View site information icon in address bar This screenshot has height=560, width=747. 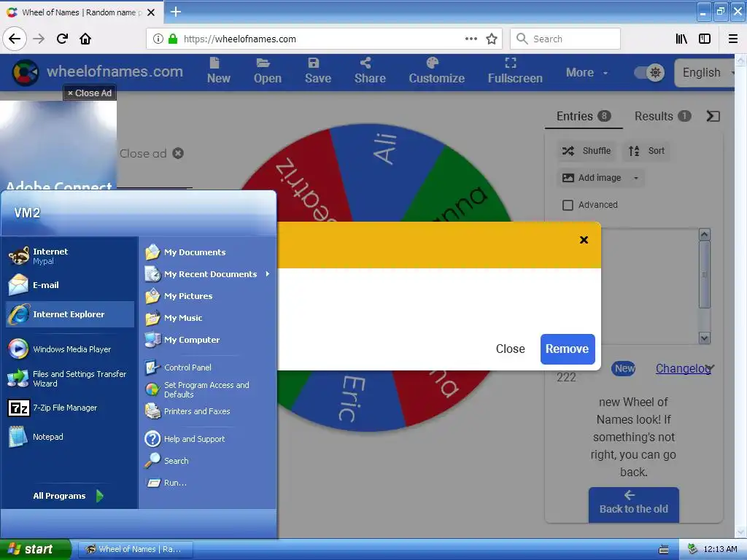[x=158, y=39]
